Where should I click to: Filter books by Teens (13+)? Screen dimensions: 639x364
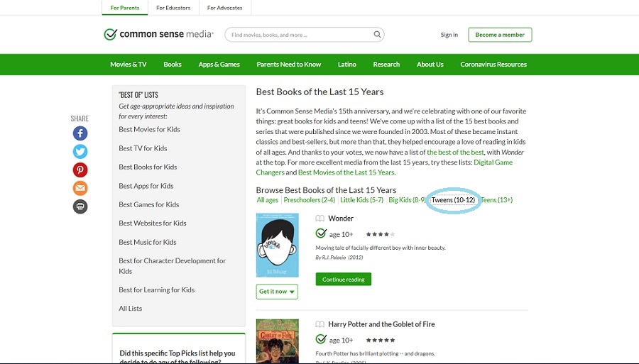[497, 200]
